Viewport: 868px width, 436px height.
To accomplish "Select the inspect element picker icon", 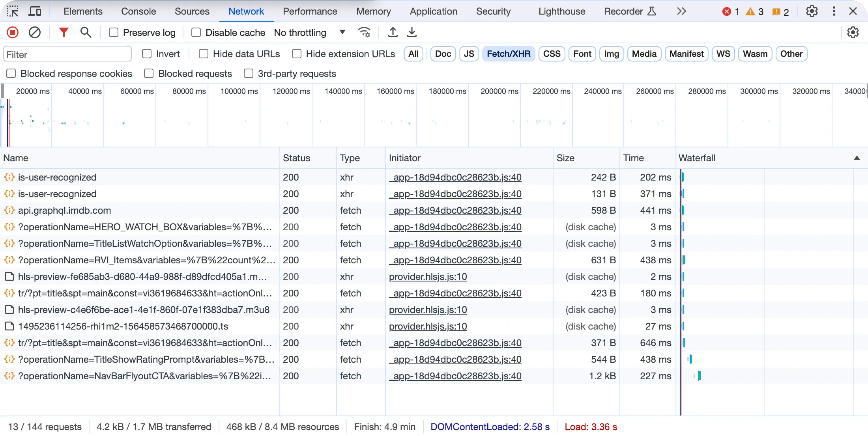I will tap(13, 11).
